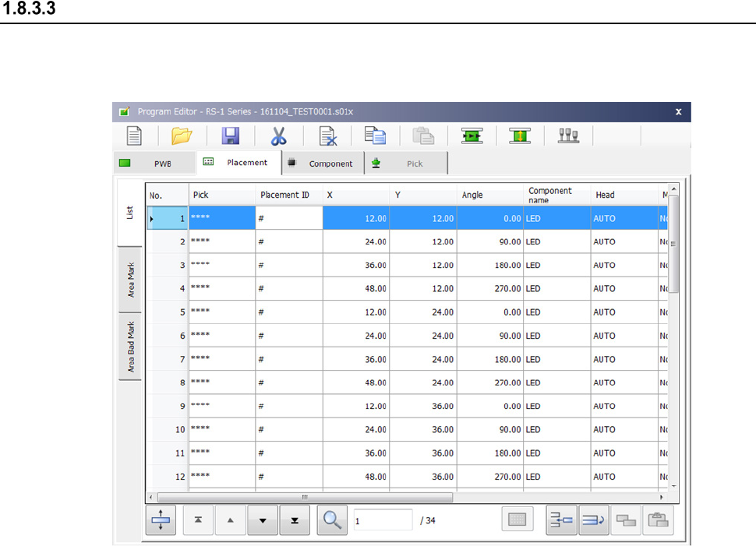Image resolution: width=756 pixels, height=546 pixels.
Task: Copy data with the copy icon
Action: [x=375, y=136]
